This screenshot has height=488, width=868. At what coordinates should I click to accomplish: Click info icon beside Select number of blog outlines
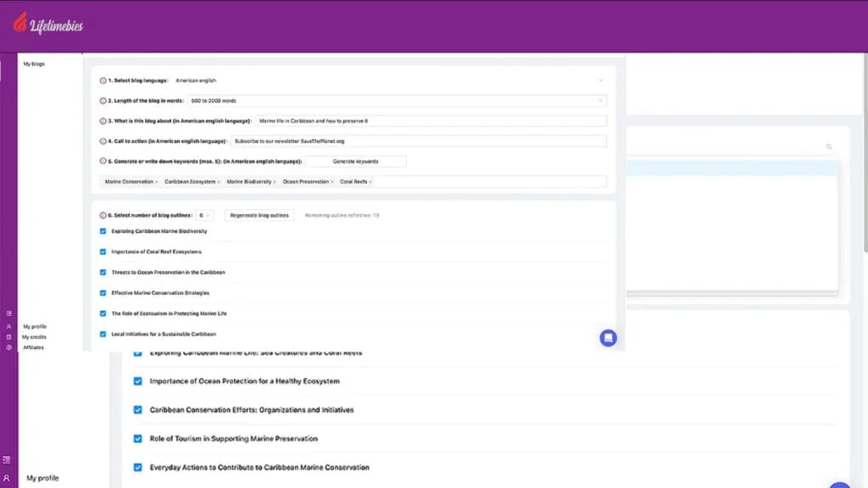click(103, 215)
